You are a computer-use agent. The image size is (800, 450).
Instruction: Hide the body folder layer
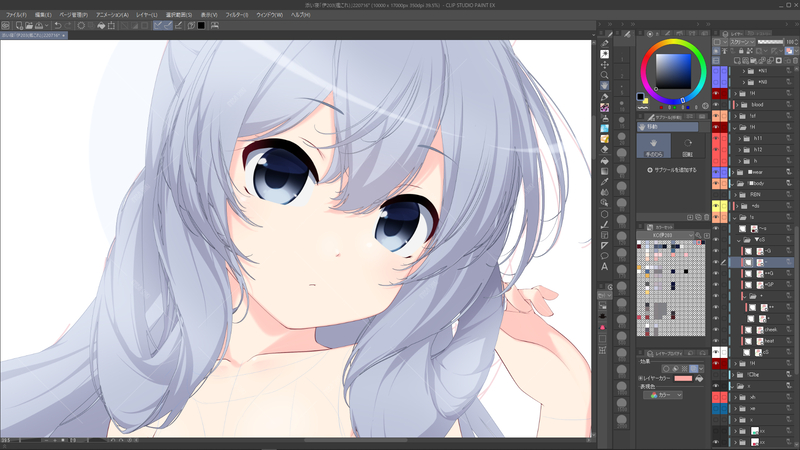pos(716,183)
